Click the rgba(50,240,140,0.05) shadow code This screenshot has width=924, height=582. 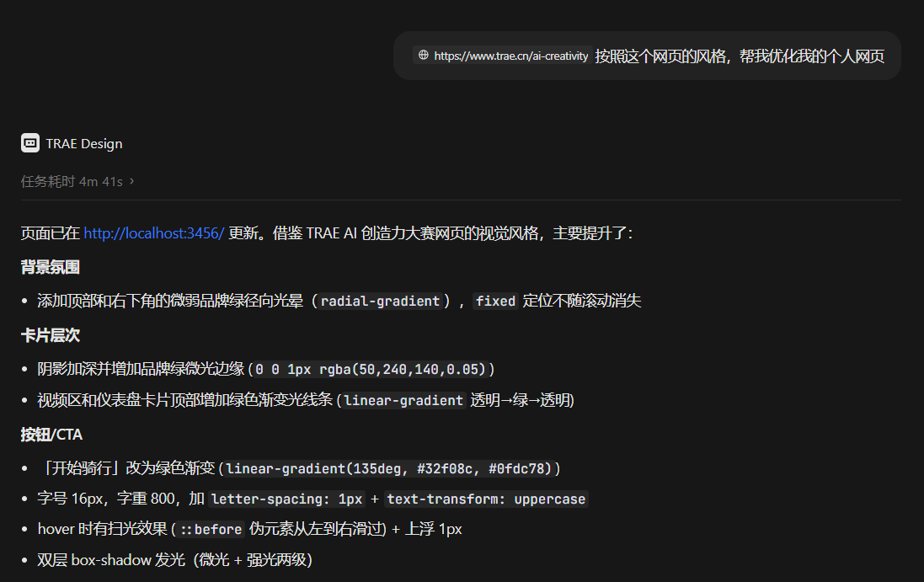point(371,370)
